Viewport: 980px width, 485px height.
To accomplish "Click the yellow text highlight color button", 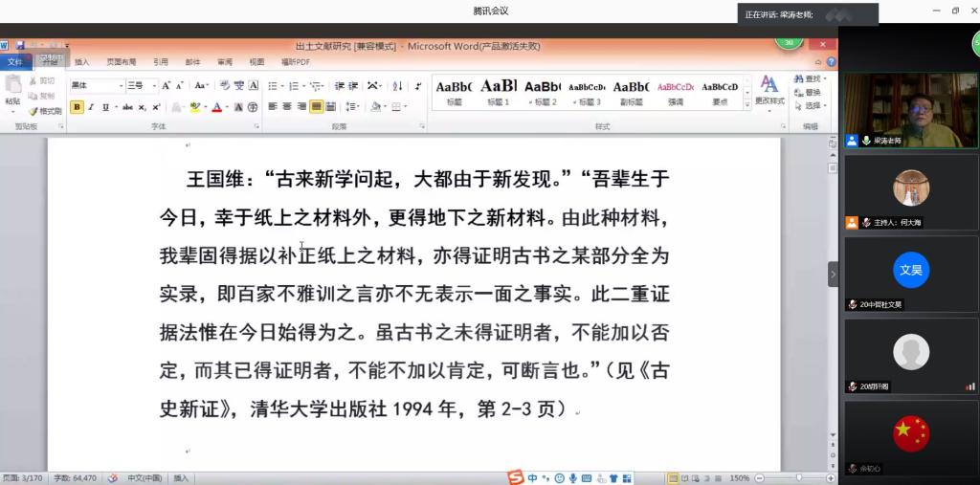I will [195, 107].
